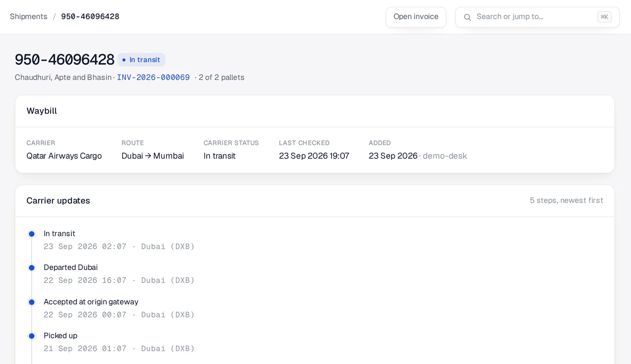Click the Departed Dubai timeline dot

pyautogui.click(x=32, y=268)
